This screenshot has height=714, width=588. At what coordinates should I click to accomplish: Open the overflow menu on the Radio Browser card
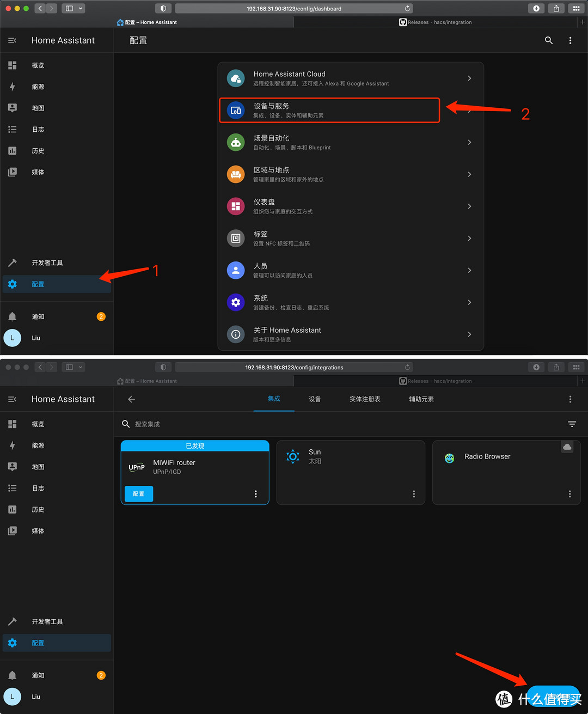[569, 494]
